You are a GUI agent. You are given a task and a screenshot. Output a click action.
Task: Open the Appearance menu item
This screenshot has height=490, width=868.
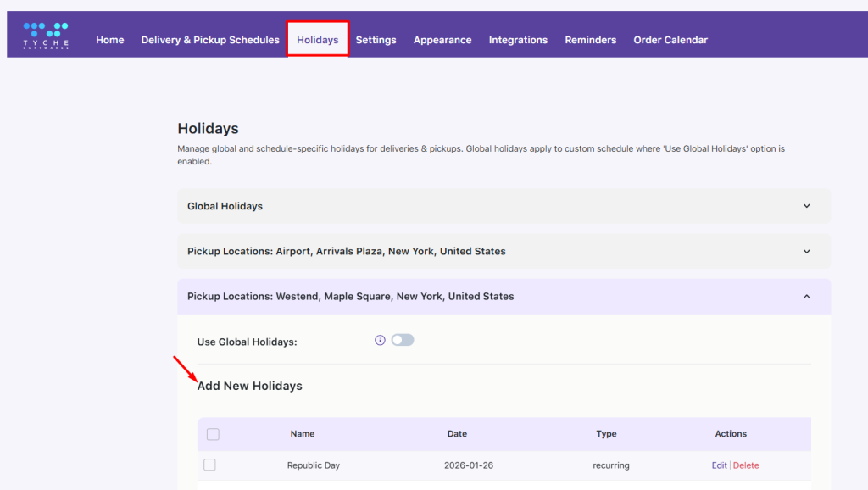(442, 39)
